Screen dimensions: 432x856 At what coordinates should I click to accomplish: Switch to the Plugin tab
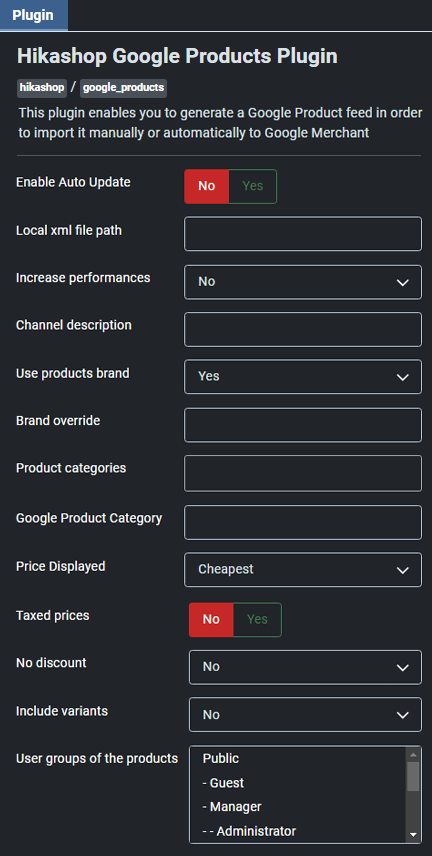click(33, 15)
